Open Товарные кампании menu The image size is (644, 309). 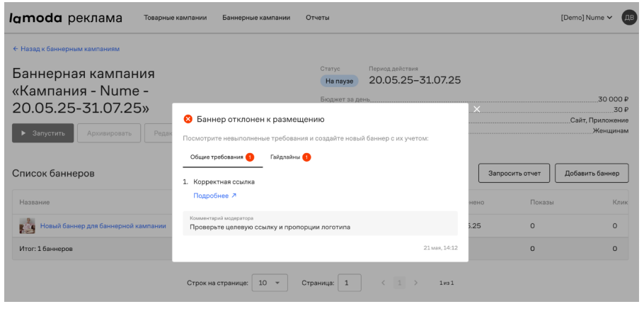point(175,18)
